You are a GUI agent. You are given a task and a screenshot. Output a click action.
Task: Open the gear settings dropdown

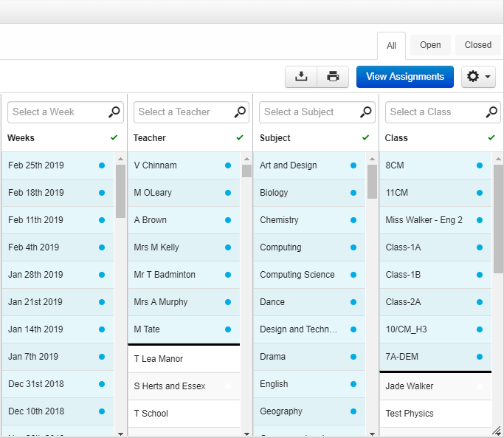click(478, 77)
